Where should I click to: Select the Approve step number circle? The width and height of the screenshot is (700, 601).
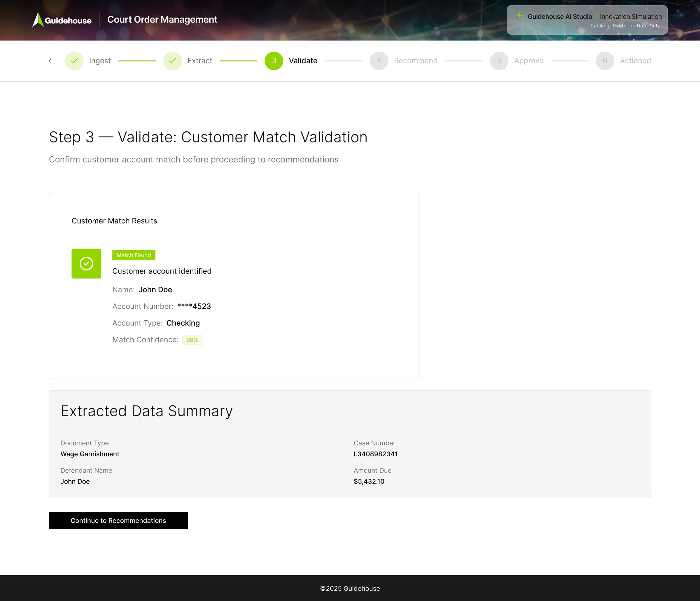point(499,61)
